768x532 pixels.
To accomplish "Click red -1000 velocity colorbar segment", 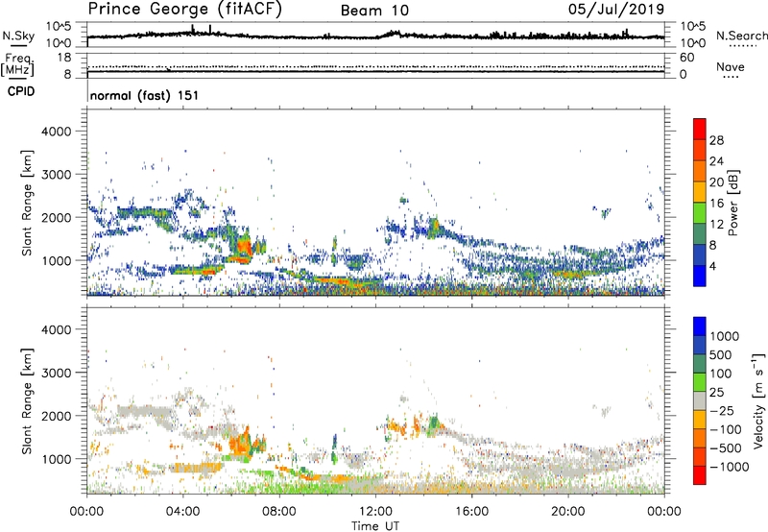I will [700, 475].
